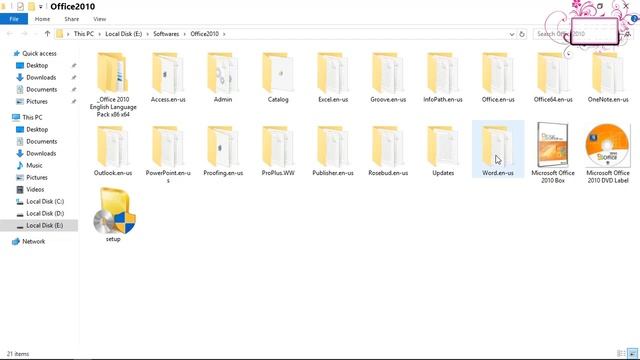Select the Word.en-us folder
This screenshot has width=640, height=360.
point(498,149)
